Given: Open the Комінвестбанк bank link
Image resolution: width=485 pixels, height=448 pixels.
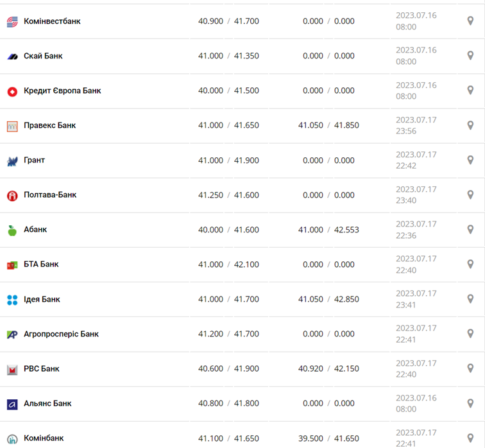Looking at the screenshot, I should click(x=52, y=21).
